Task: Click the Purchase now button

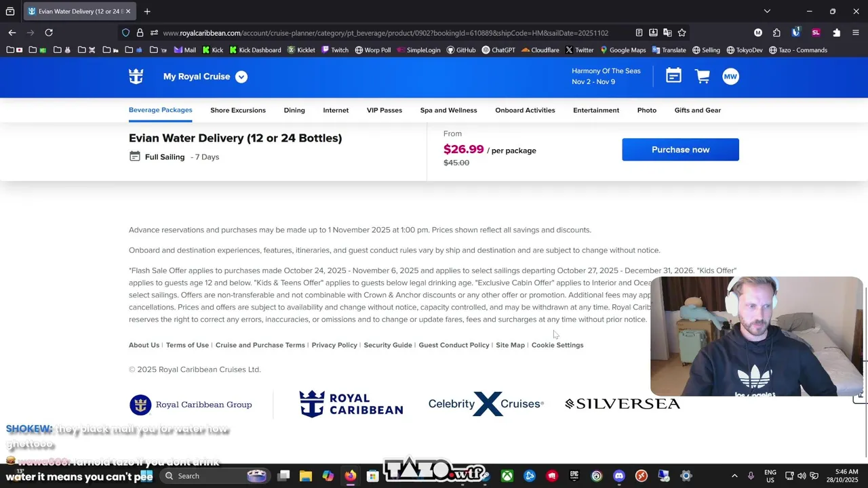Action: tap(680, 150)
